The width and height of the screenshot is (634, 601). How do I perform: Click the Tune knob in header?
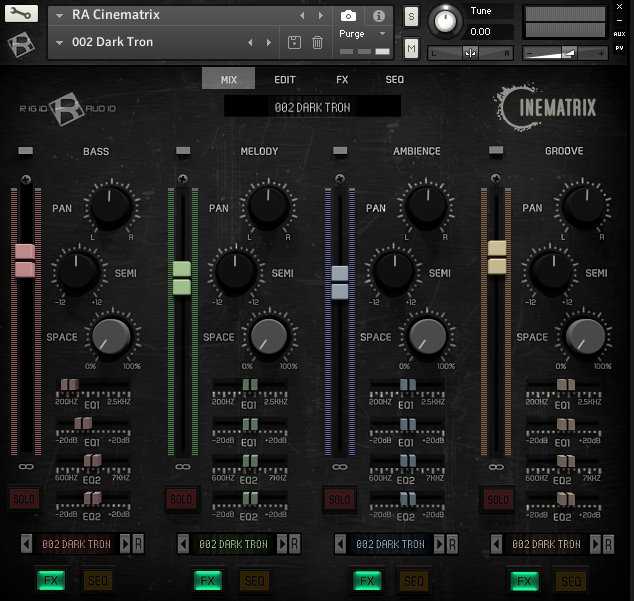point(445,20)
